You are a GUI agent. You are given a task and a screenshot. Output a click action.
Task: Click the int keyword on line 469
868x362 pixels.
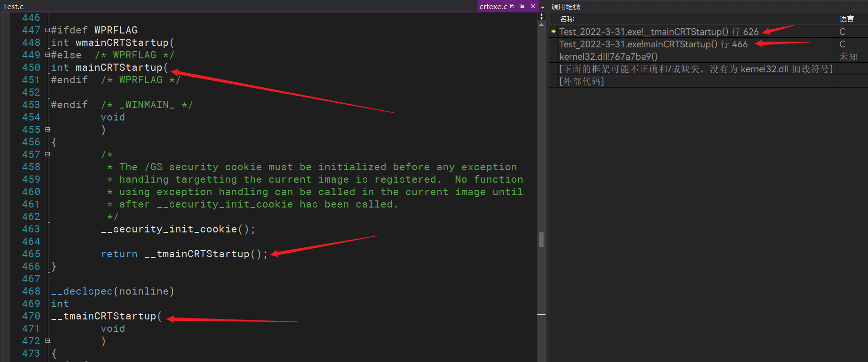60,304
